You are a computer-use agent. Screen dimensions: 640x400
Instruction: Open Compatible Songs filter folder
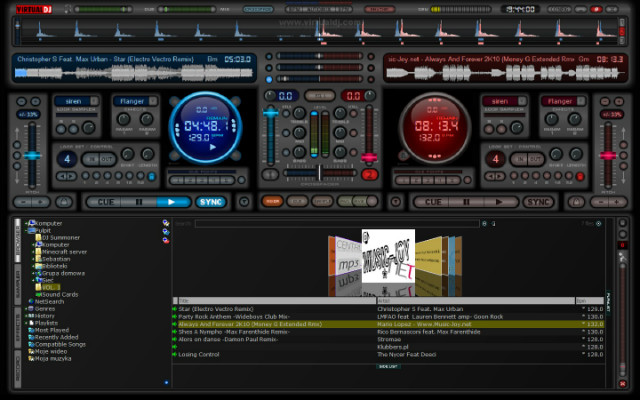57,344
